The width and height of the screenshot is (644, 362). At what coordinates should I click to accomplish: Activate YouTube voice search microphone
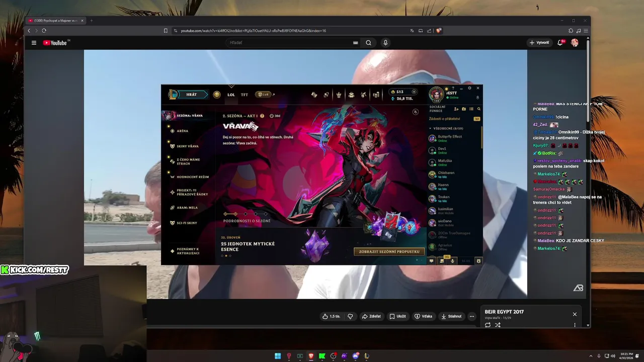coord(385,43)
